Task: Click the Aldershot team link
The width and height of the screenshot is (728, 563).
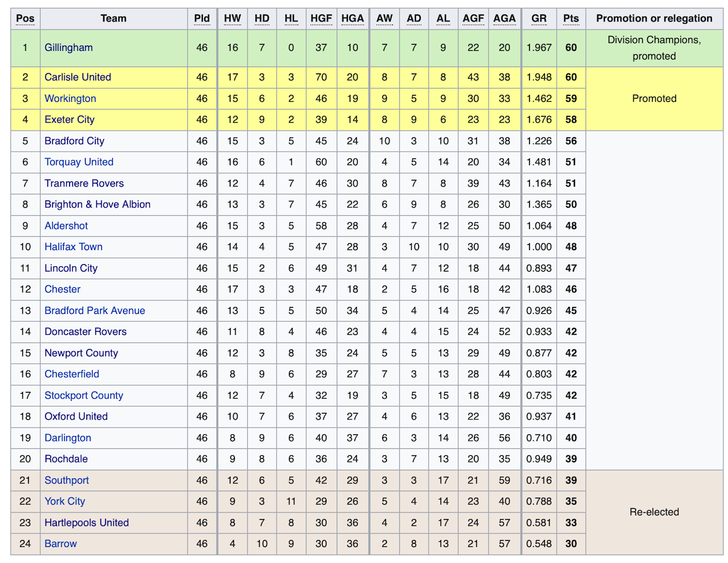Action: [66, 226]
